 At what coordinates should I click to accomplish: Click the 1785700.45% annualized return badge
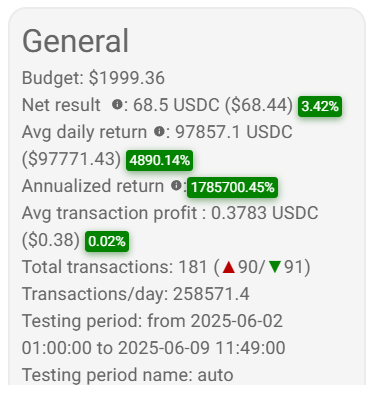point(232,187)
